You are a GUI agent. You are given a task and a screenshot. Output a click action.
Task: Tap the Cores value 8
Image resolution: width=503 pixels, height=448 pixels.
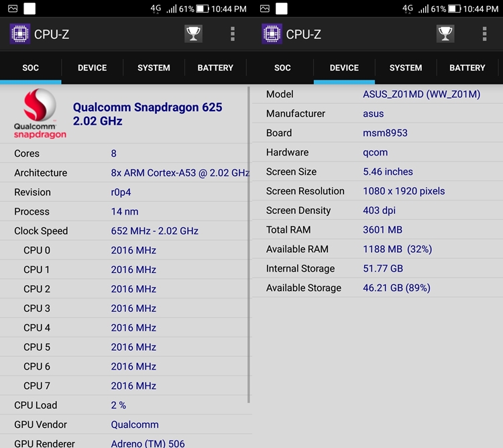click(x=113, y=154)
